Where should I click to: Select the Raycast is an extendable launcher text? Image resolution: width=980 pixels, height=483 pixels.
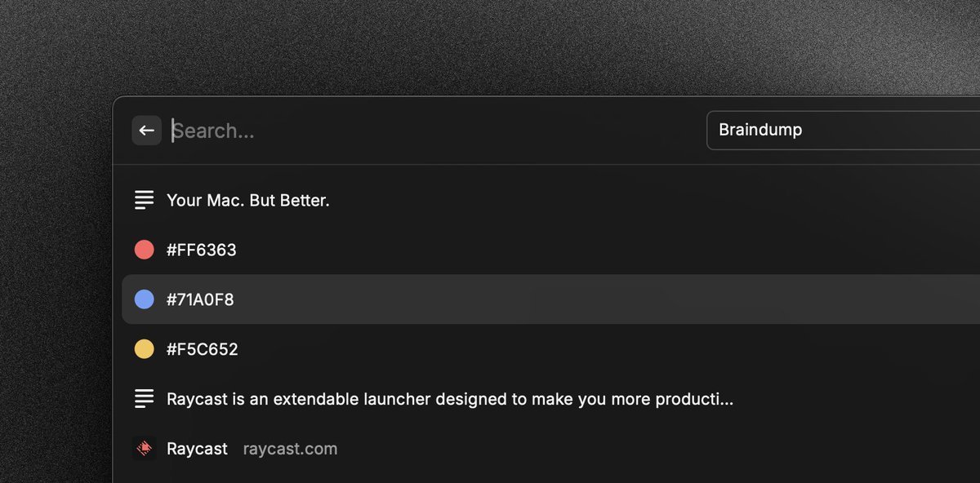pyautogui.click(x=449, y=399)
